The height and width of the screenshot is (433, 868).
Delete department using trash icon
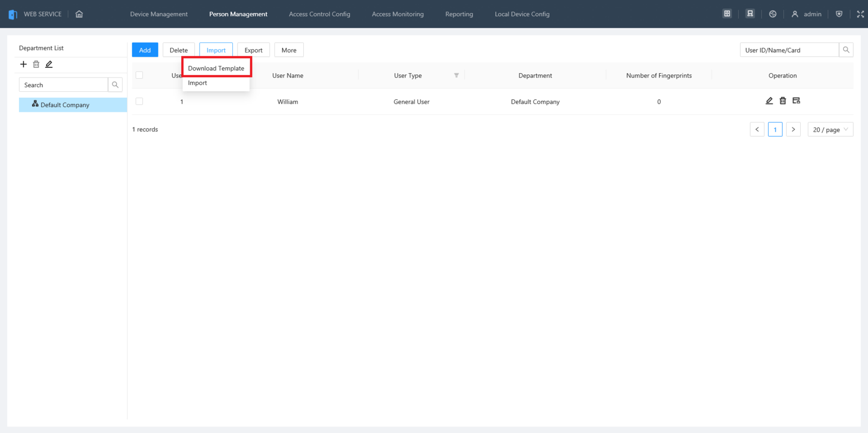click(x=36, y=64)
